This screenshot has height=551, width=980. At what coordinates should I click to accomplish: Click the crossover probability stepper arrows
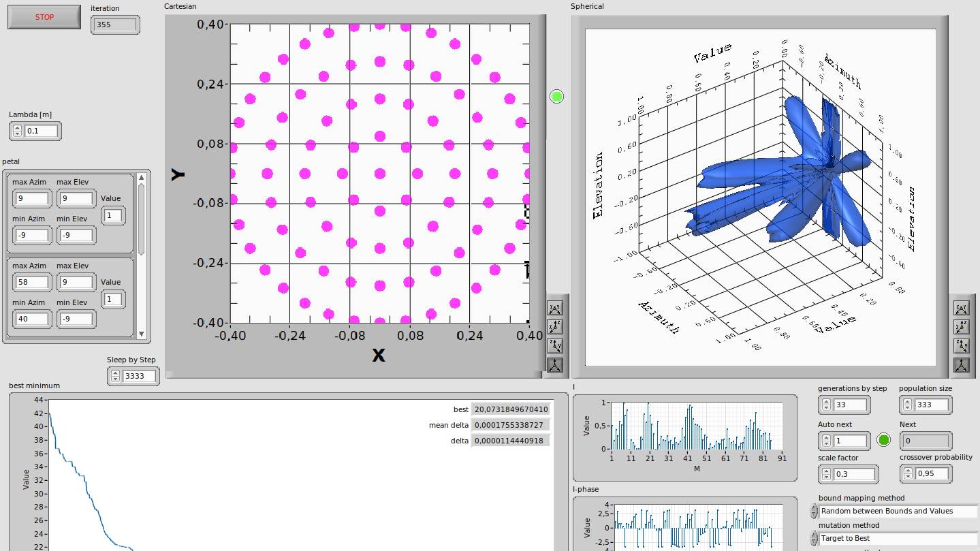coord(908,473)
